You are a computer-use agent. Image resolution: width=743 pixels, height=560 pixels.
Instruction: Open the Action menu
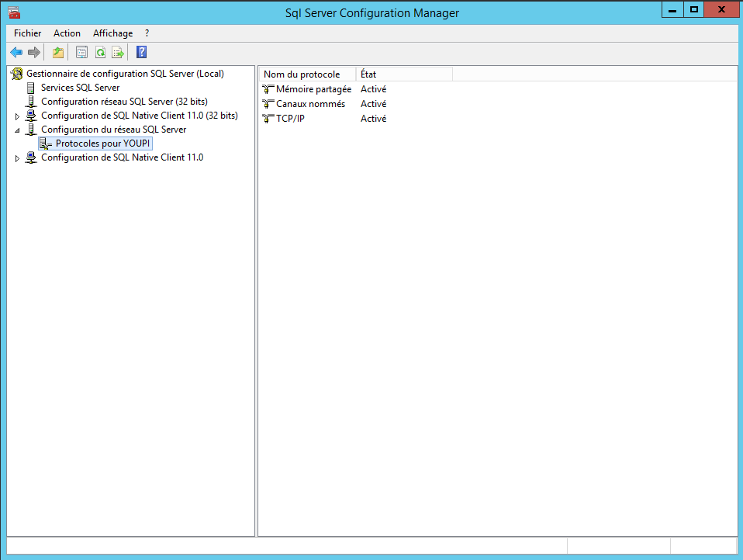pos(67,33)
